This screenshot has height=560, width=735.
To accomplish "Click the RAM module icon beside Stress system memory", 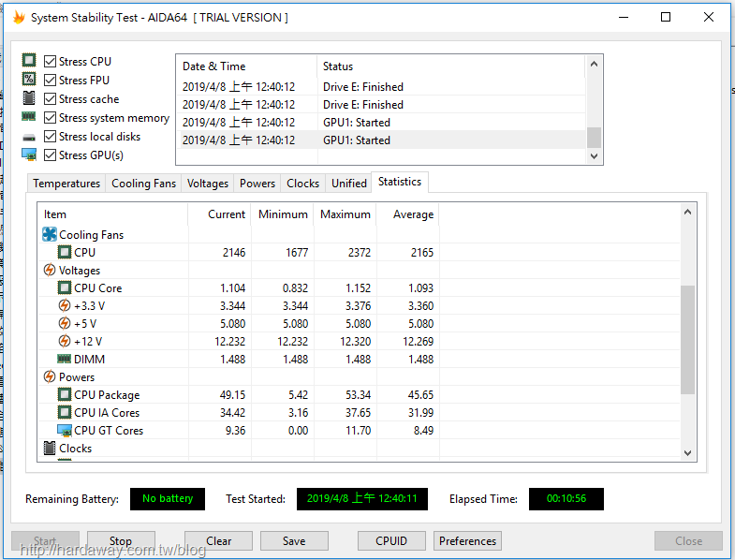I will coord(29,116).
